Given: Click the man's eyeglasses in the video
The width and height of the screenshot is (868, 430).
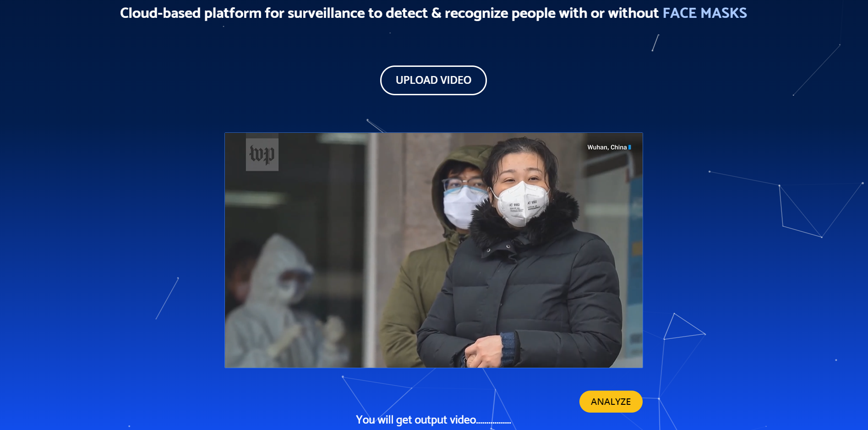Looking at the screenshot, I should pyautogui.click(x=464, y=184).
